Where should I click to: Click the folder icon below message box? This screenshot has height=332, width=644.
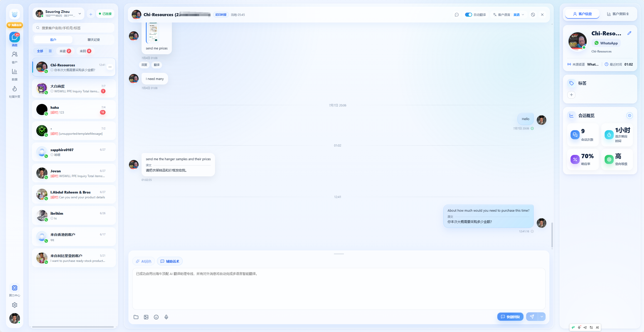click(136, 317)
